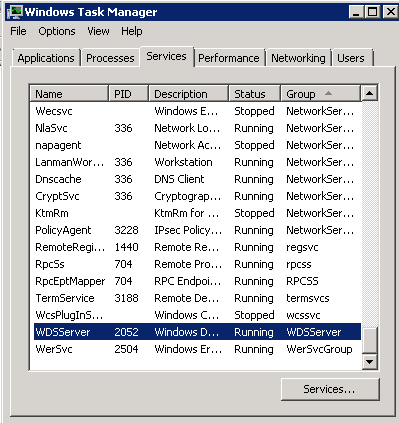The height and width of the screenshot is (423, 399).
Task: Click the termsvcs group cell
Action: (x=308, y=298)
